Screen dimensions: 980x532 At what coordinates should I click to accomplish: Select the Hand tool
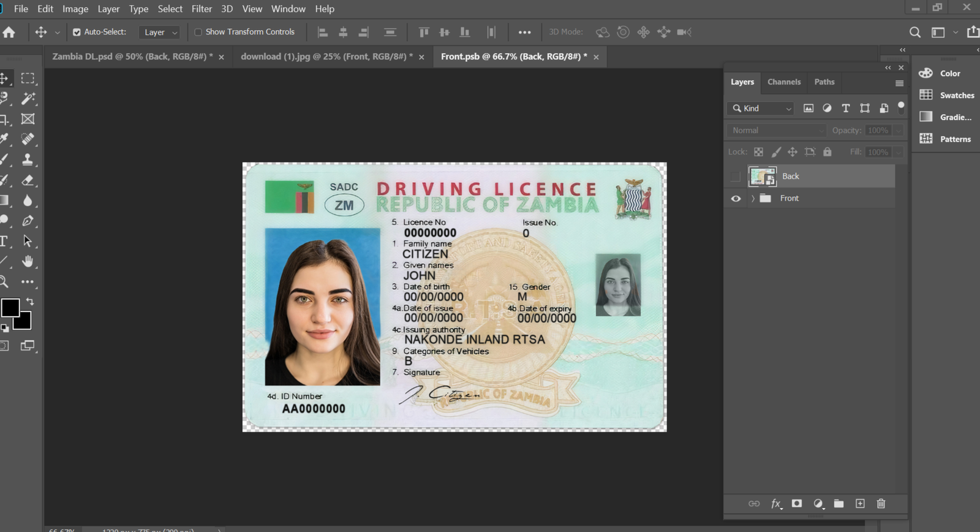(28, 261)
